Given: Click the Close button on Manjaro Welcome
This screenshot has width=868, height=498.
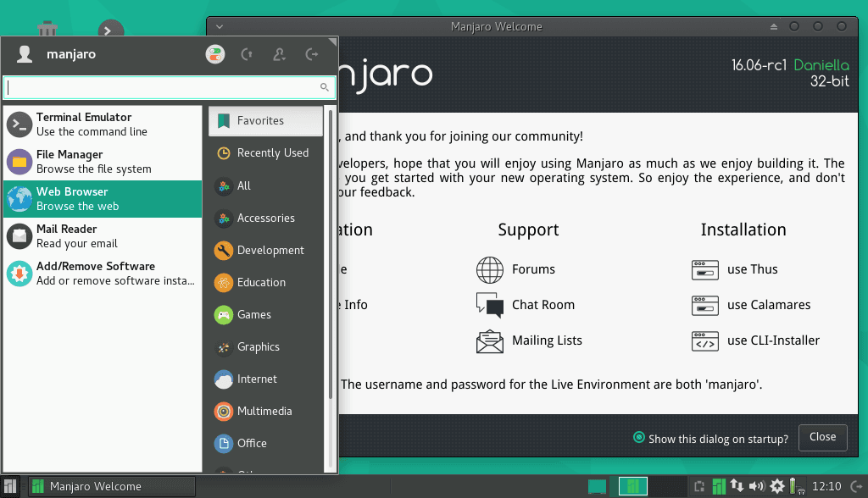Looking at the screenshot, I should coord(822,437).
